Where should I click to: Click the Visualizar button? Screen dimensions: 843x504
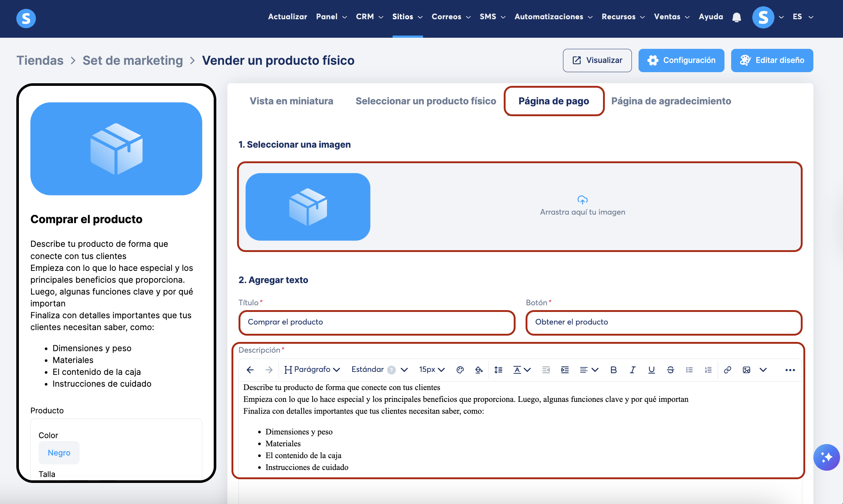(x=597, y=60)
